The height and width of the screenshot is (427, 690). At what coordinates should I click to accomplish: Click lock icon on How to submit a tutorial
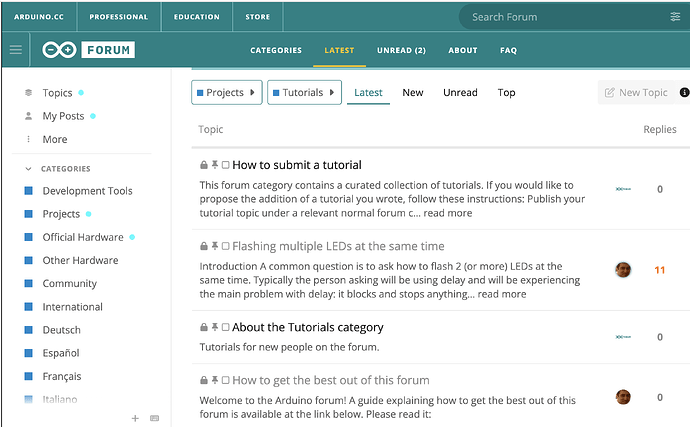(203, 165)
